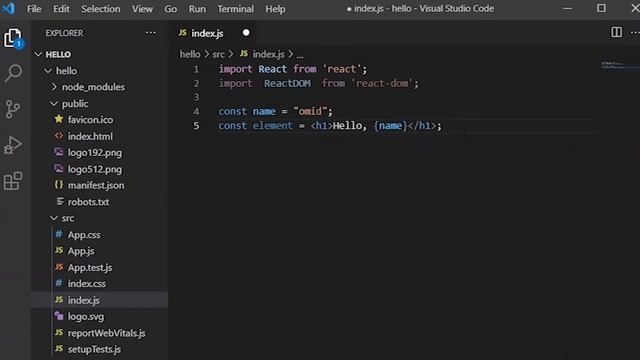The image size is (640, 360).
Task: Collapse the public folder
Action: click(53, 104)
